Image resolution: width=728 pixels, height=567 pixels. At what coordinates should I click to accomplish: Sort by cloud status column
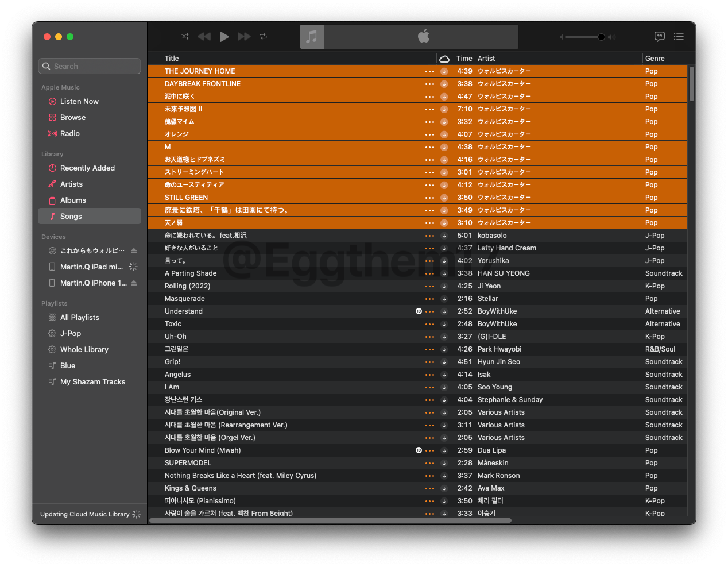pos(444,59)
